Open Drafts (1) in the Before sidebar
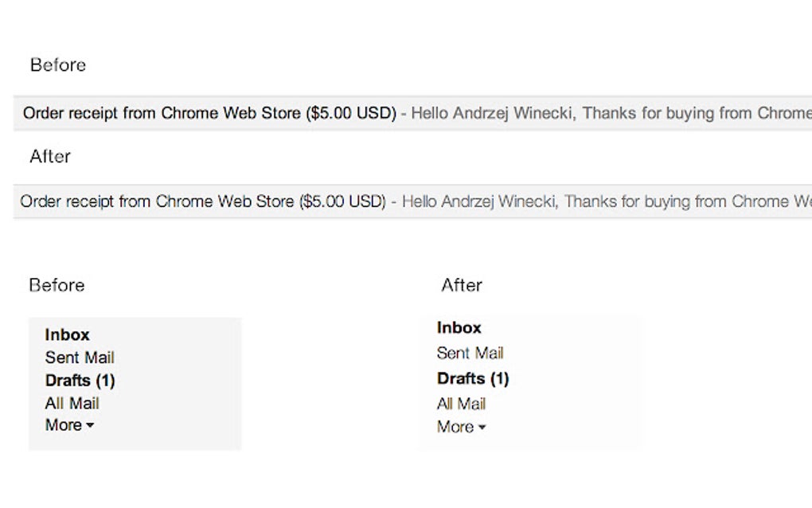Image resolution: width=812 pixels, height=508 pixels. [x=80, y=381]
